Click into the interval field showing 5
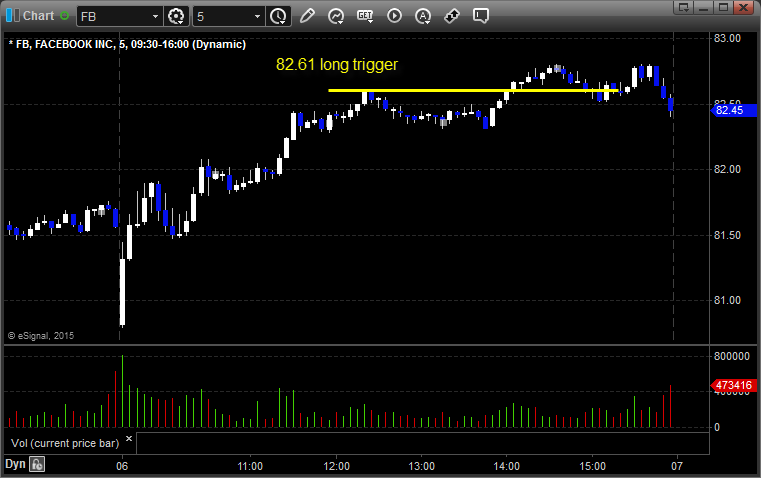 pyautogui.click(x=223, y=16)
